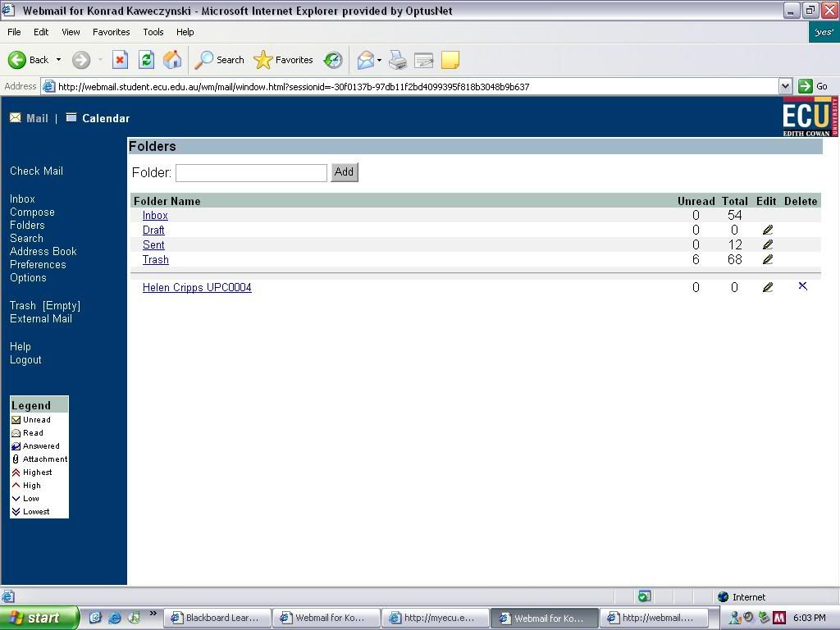The image size is (840, 630).
Task: Click the Calendar header icon
Action: pyautogui.click(x=71, y=117)
